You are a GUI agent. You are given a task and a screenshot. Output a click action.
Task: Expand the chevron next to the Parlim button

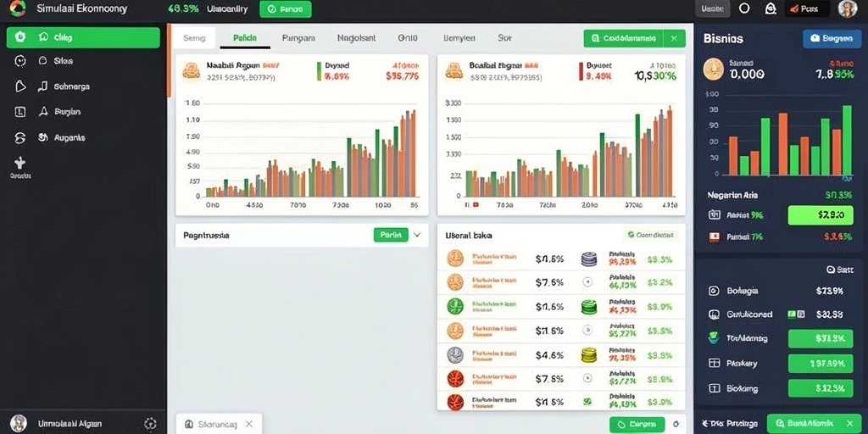tap(417, 236)
